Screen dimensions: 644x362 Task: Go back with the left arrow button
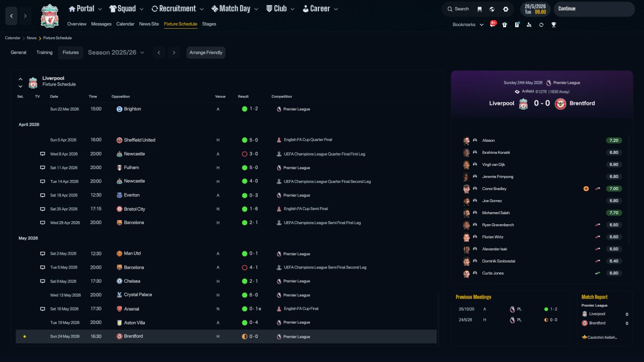[12, 16]
